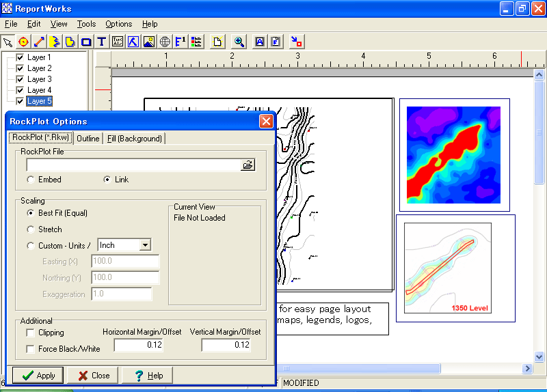
Task: Toggle the Layer 4 checkbox
Action: point(20,90)
